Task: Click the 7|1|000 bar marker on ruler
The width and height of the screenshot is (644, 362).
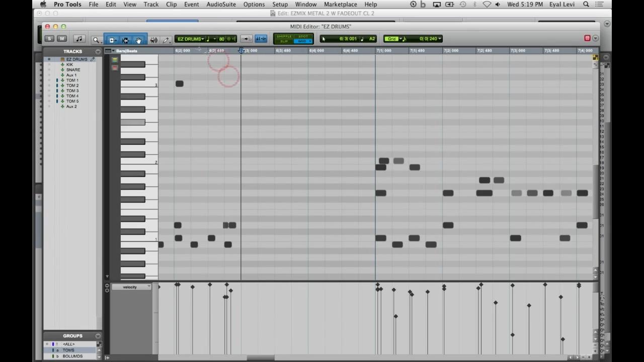Action: click(x=384, y=51)
